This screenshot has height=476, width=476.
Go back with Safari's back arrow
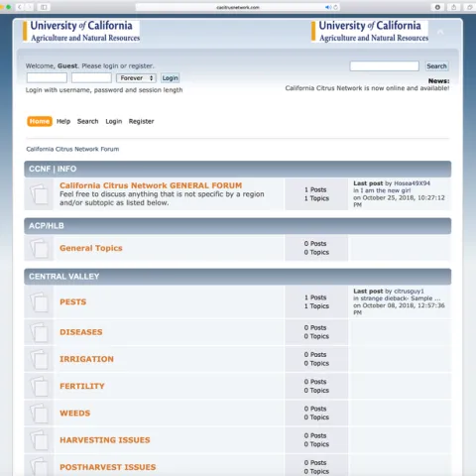point(20,7)
